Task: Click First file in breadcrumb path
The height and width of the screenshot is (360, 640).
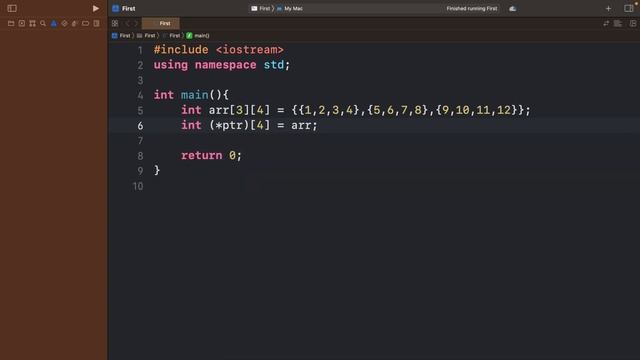Action: pyautogui.click(x=171, y=36)
